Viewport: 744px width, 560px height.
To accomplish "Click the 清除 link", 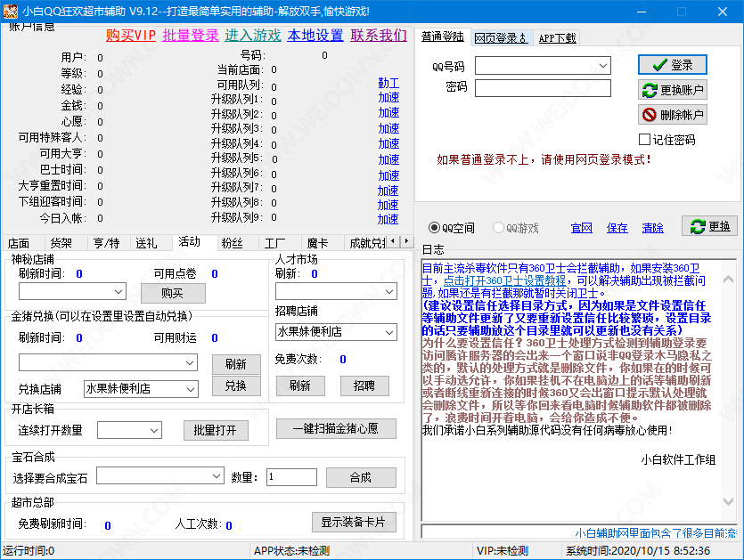I will pyautogui.click(x=652, y=228).
